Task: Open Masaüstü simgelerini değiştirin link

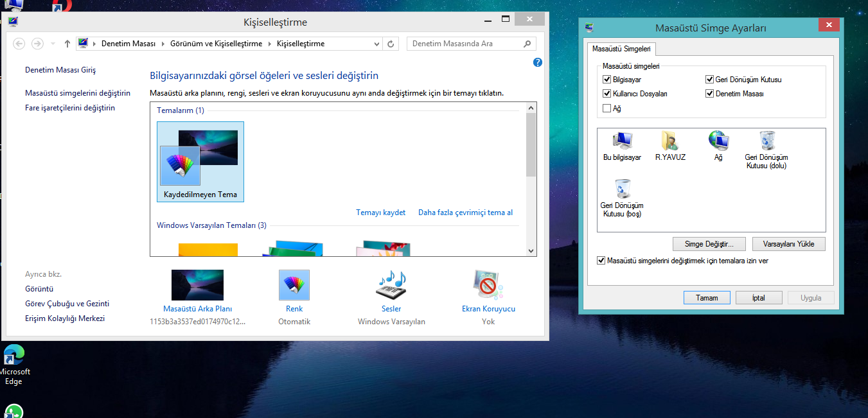Action: (x=78, y=93)
